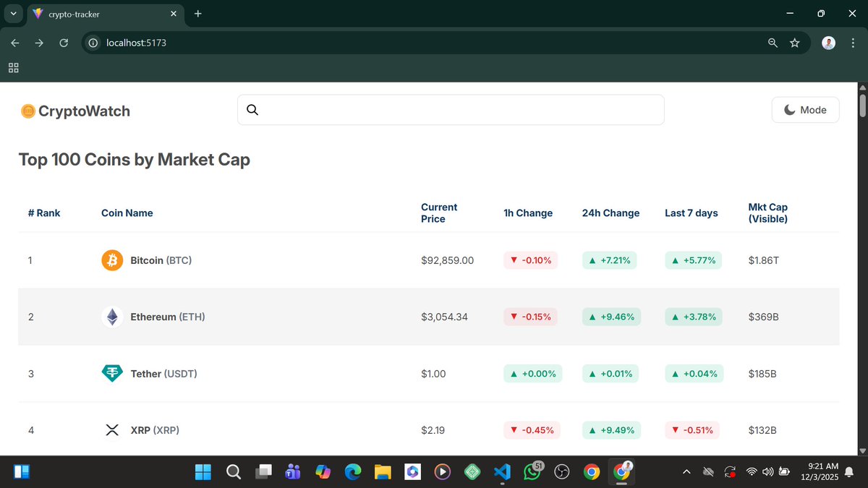Click the CryptoWatch orange coin logo
This screenshot has width=868, height=488.
click(x=27, y=111)
